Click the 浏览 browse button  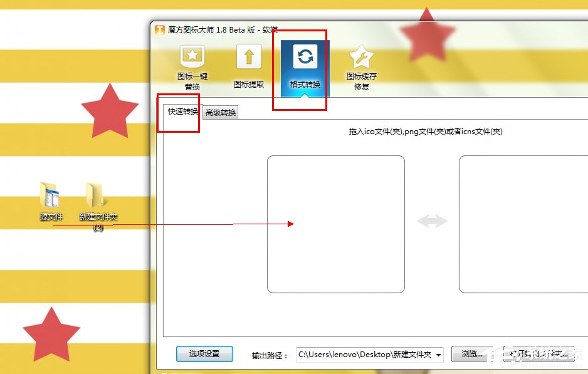click(x=471, y=354)
